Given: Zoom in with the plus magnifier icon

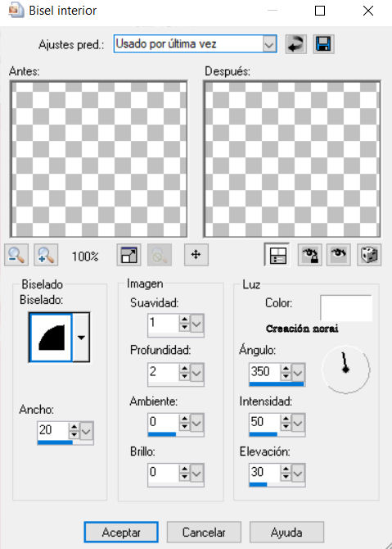Looking at the screenshot, I should [x=46, y=255].
